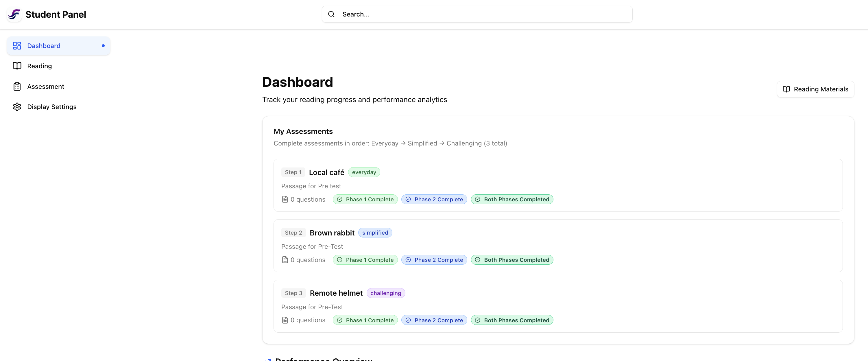This screenshot has width=868, height=361.
Task: Click the book icon in Reading Materials button
Action: pyautogui.click(x=786, y=89)
